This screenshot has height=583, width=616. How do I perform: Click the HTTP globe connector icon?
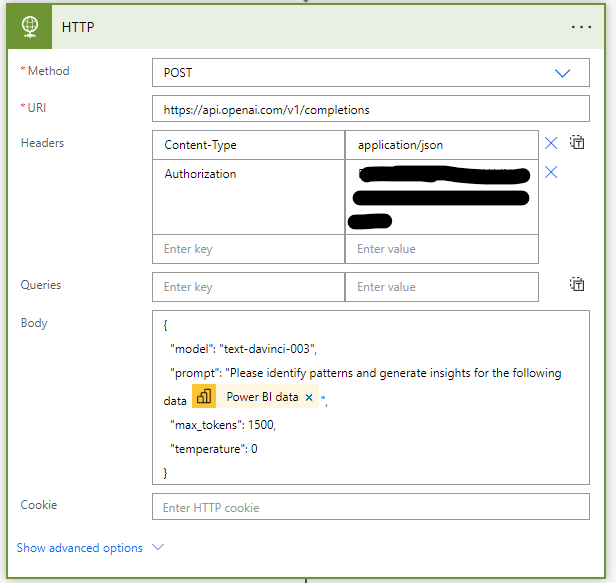[30, 27]
